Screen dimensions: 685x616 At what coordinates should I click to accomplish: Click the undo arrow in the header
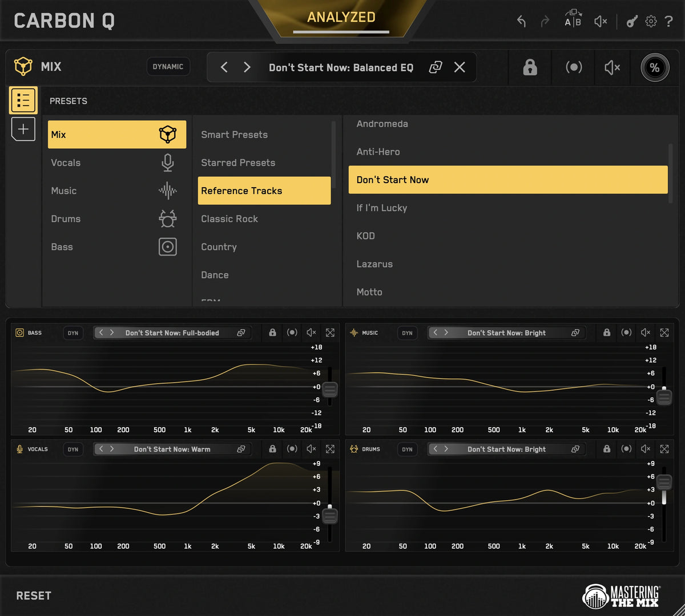click(521, 22)
